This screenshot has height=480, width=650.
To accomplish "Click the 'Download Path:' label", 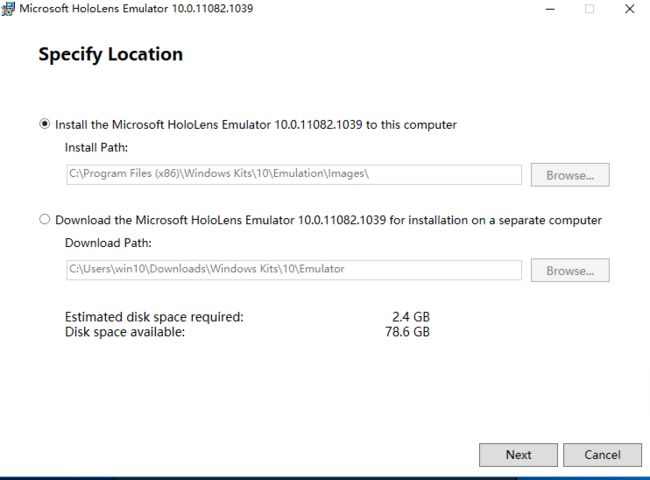I will [108, 243].
